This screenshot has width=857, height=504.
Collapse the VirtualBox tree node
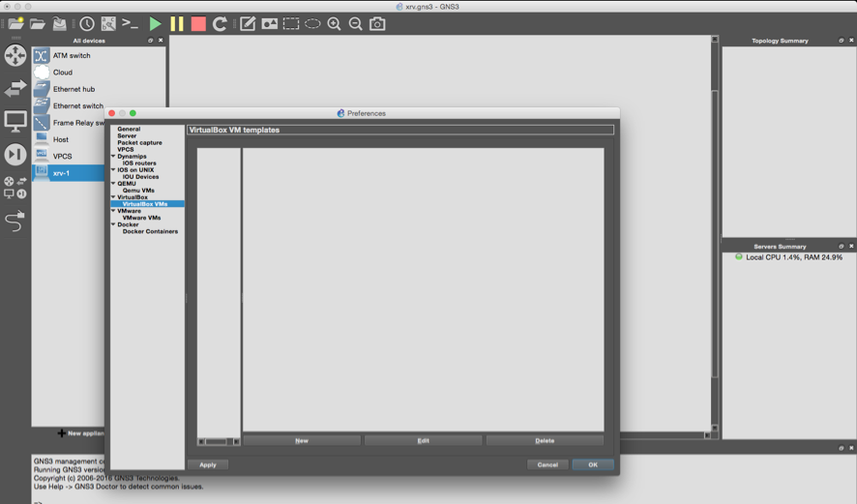[x=113, y=197]
